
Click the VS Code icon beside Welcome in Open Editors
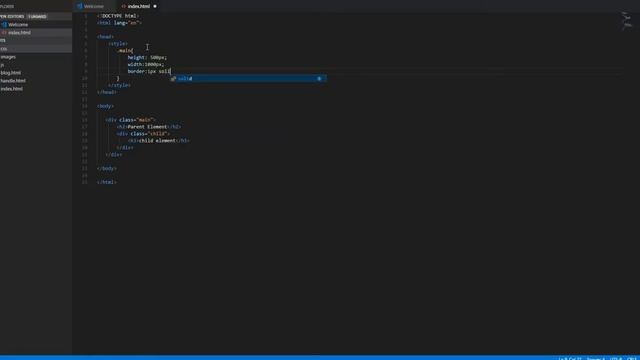pyautogui.click(x=4, y=24)
